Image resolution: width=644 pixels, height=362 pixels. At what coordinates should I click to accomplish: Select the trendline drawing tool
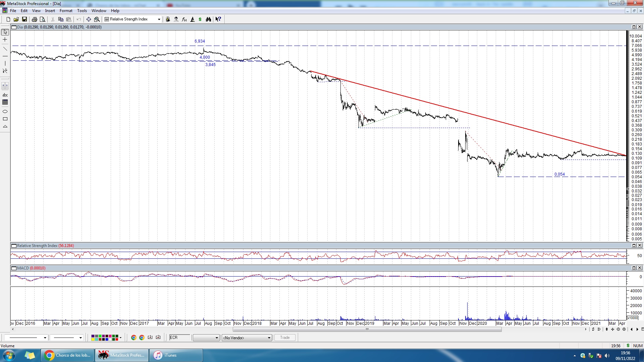5,49
